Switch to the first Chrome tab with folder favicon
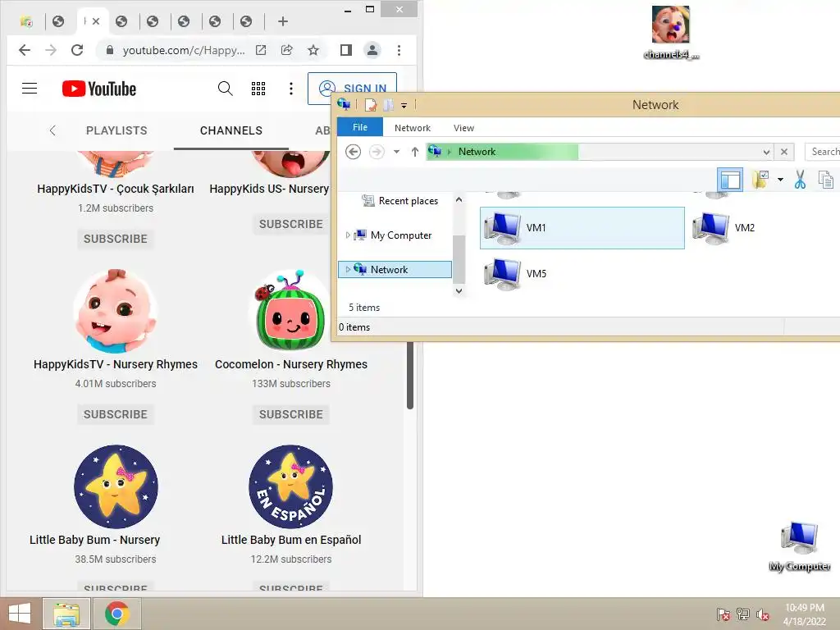This screenshot has width=840, height=630. tap(27, 21)
